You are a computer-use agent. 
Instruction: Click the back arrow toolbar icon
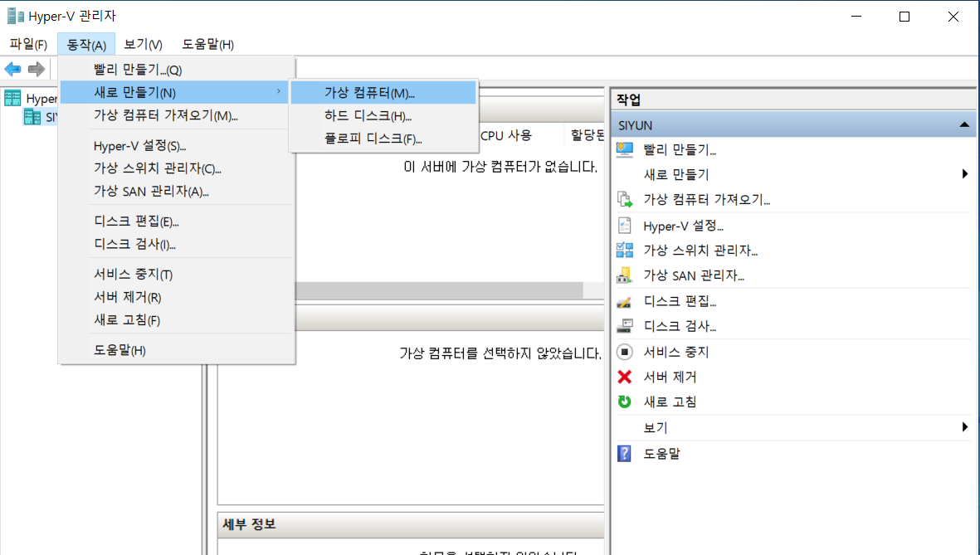12,69
